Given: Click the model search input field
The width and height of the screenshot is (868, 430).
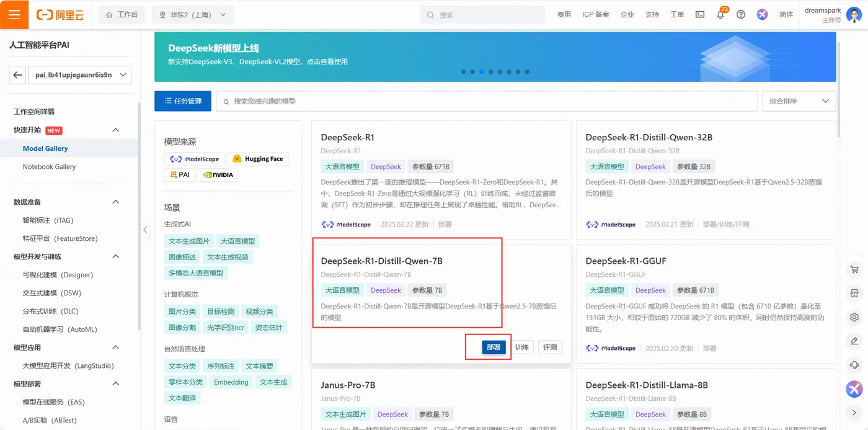Looking at the screenshot, I should tap(487, 101).
